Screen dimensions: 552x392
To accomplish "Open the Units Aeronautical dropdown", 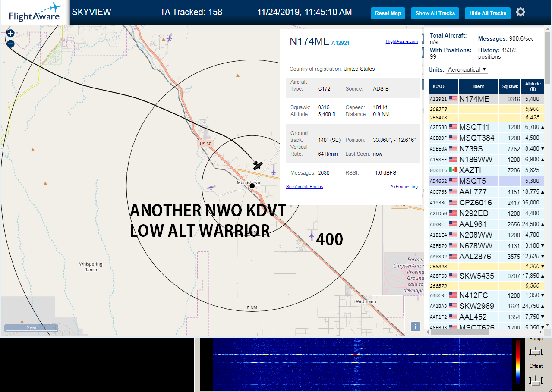I will coord(467,69).
